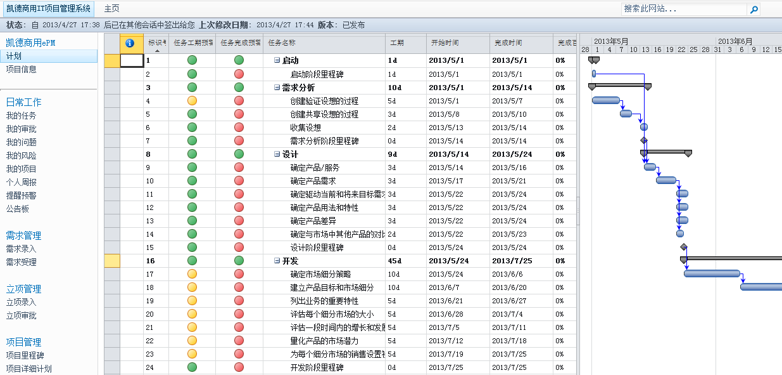Viewport: 782px width, 375px height.
Task: Open 我的风险 link
Action: tap(21, 156)
